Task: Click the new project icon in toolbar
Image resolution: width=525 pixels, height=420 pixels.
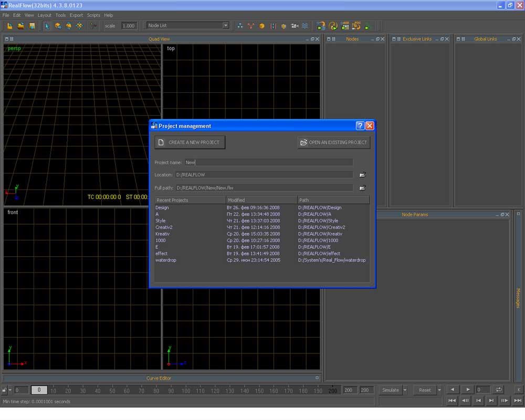Action: (x=10, y=26)
